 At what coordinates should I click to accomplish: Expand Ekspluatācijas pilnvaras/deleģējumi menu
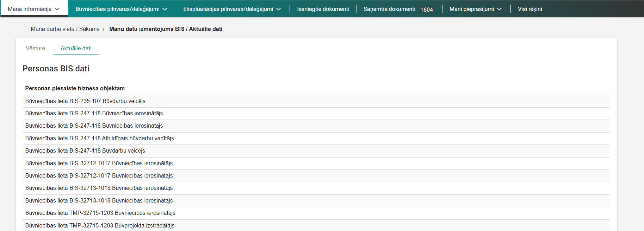coord(232,9)
